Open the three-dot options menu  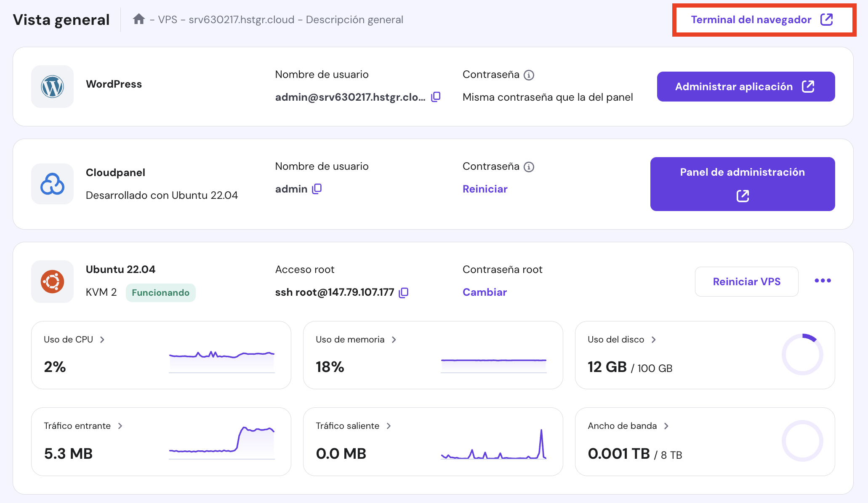[x=822, y=281]
